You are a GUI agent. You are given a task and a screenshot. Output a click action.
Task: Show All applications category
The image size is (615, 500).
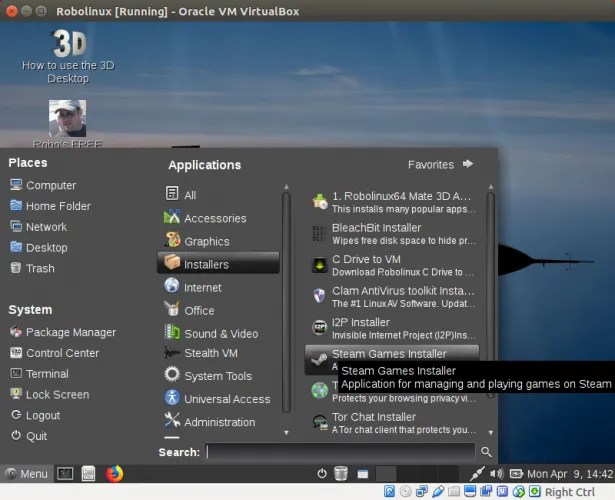click(218, 195)
